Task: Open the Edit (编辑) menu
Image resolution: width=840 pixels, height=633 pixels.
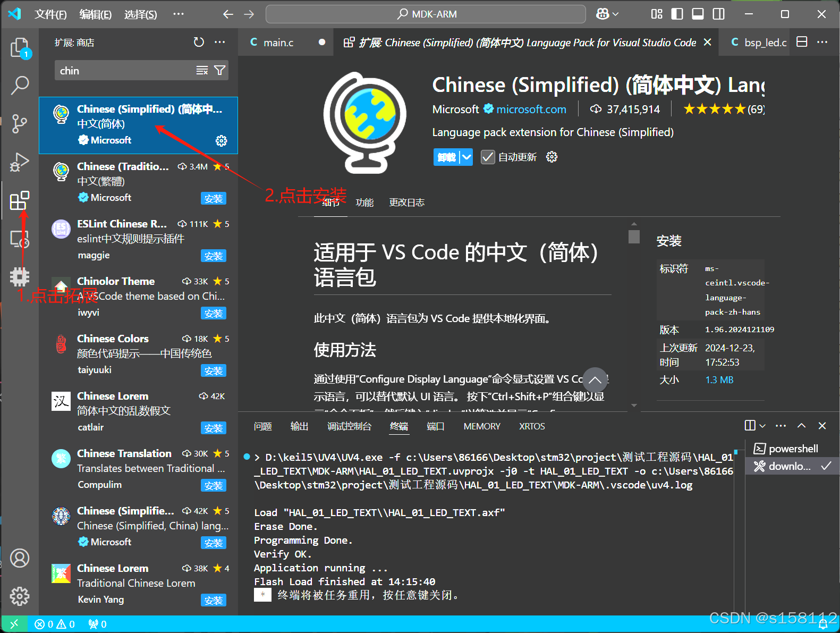Action: [96, 14]
